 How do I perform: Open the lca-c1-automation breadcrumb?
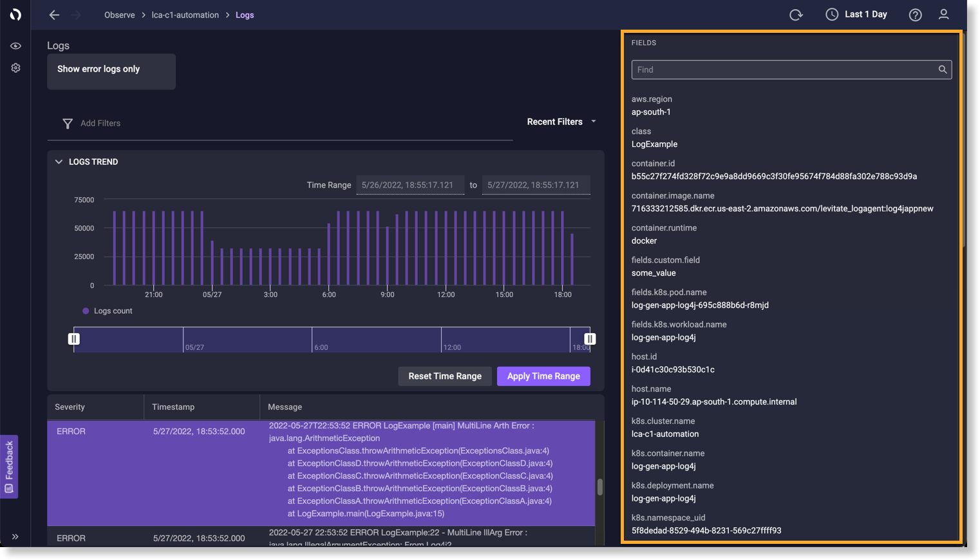pos(185,15)
